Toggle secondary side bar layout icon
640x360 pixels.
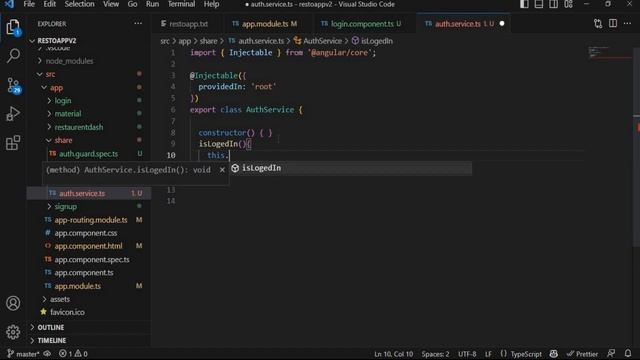553,4
